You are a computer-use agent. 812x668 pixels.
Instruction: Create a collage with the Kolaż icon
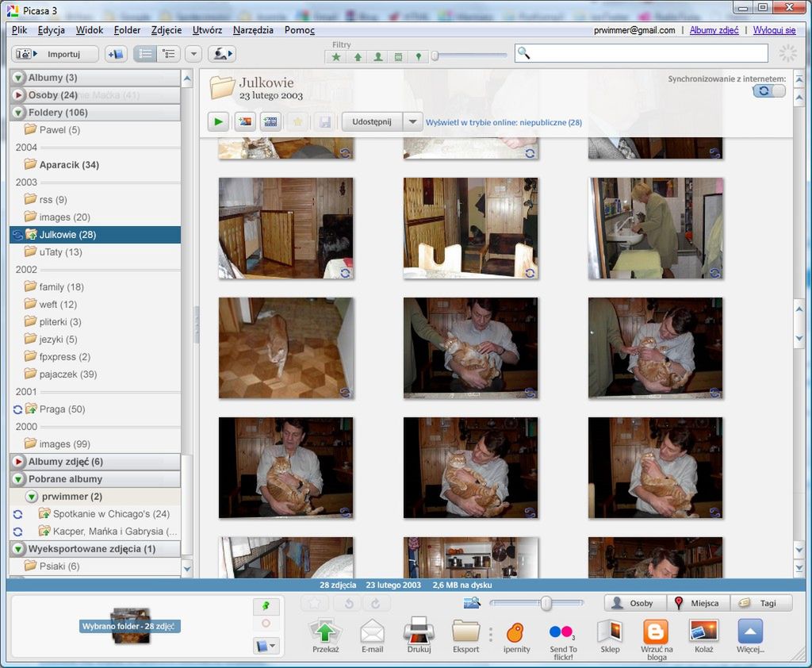pos(703,631)
